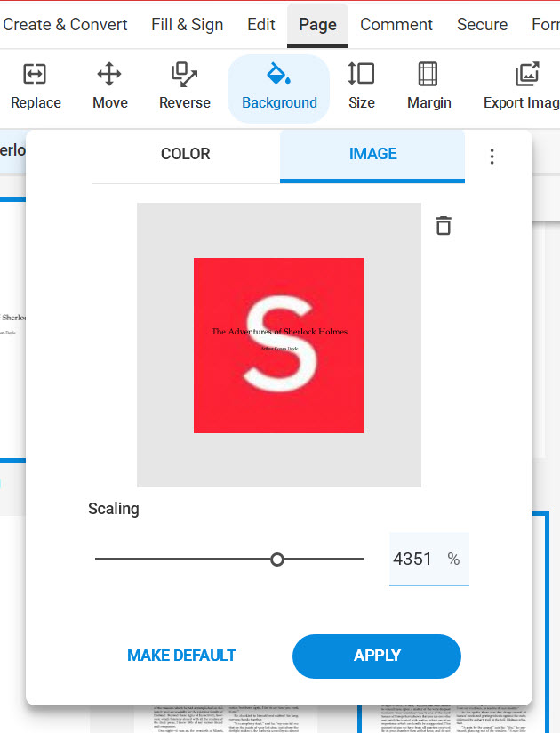This screenshot has width=560, height=733.
Task: Click the red S background image preview
Action: pos(278,345)
